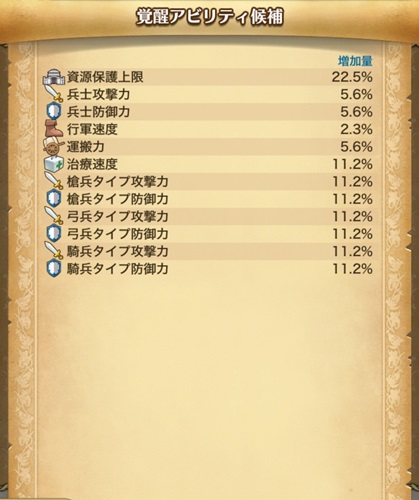This screenshot has height=500, width=419.
Task: Click the 資源保護上限 row label
Action: 105,77
